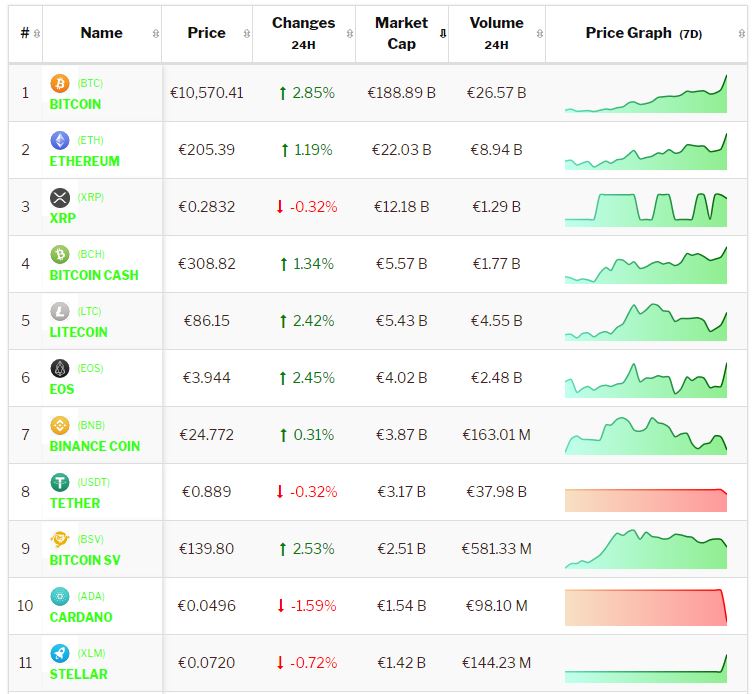753x694 pixels.
Task: Sort by Volume 24H column arrow
Action: (x=537, y=33)
